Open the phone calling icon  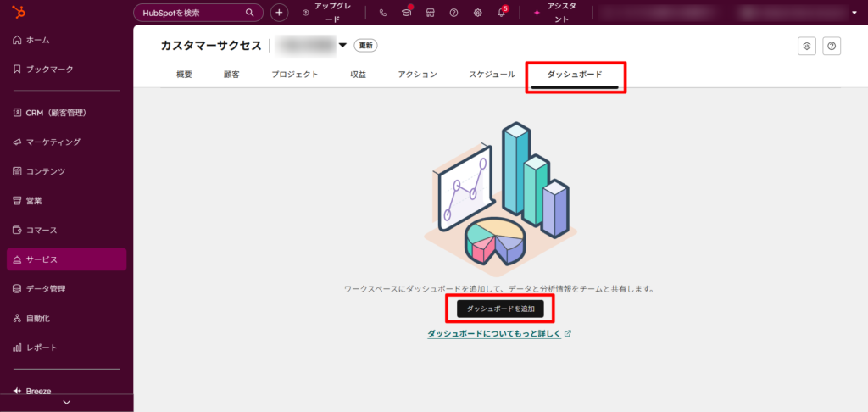[x=383, y=13]
